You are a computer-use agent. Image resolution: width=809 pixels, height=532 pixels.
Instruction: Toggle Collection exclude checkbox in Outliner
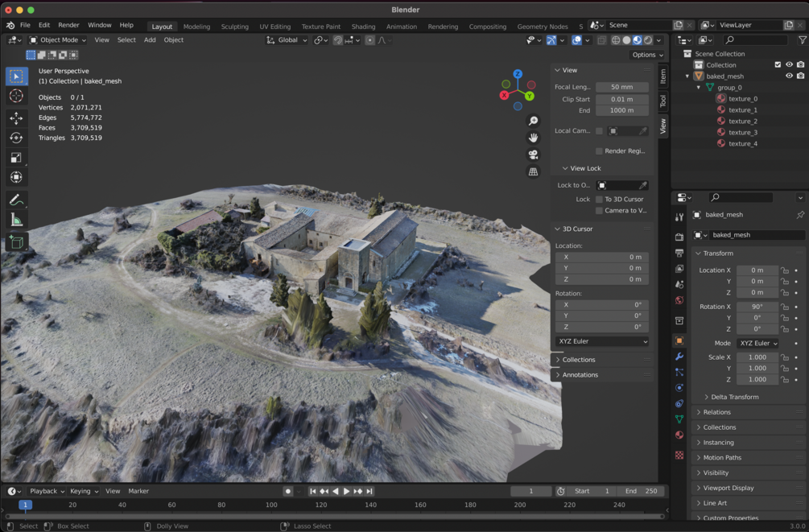click(778, 65)
